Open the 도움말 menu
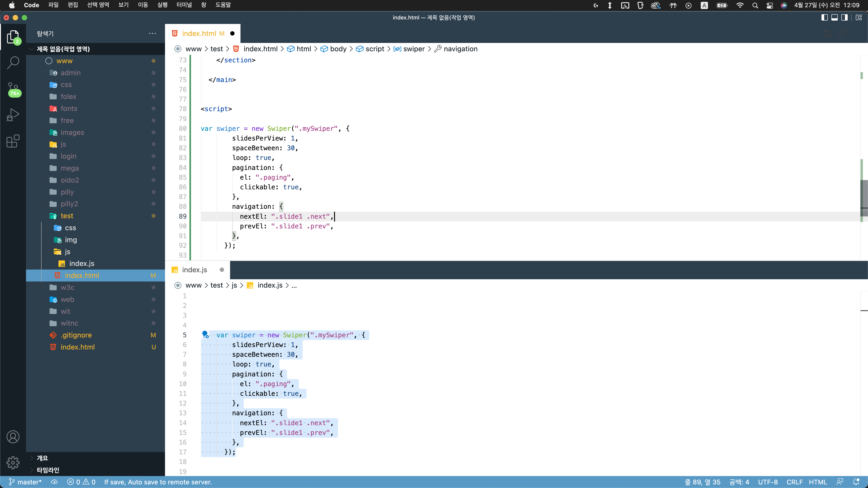The height and width of the screenshot is (488, 868). [x=223, y=5]
